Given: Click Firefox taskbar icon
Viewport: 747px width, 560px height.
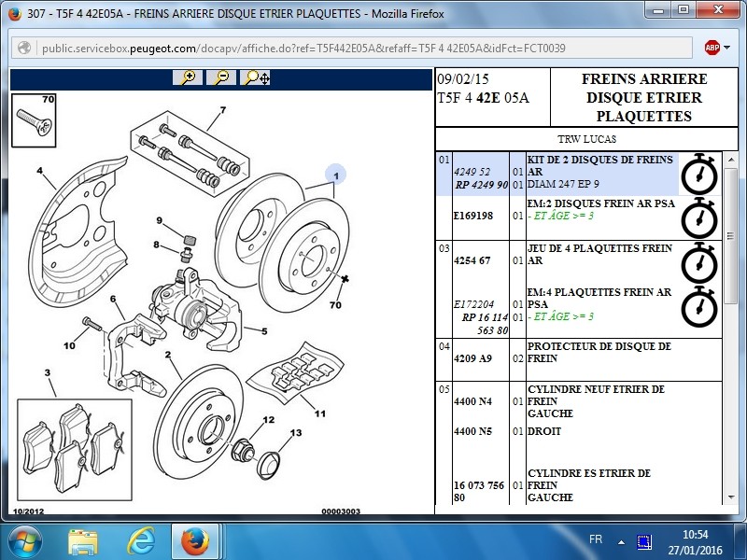Looking at the screenshot, I should [195, 542].
